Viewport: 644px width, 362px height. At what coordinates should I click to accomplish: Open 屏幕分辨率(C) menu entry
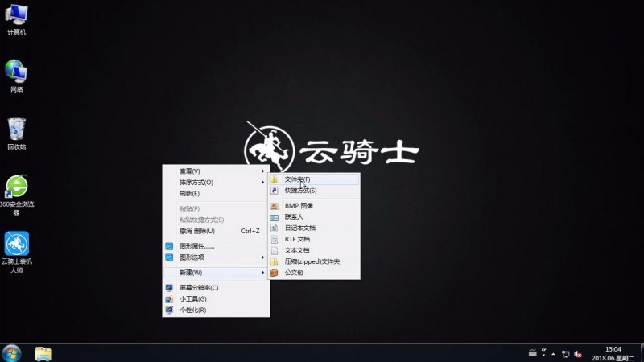click(x=216, y=288)
